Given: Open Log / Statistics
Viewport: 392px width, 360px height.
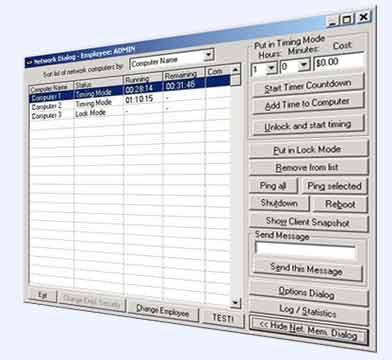Looking at the screenshot, I should [x=309, y=311].
